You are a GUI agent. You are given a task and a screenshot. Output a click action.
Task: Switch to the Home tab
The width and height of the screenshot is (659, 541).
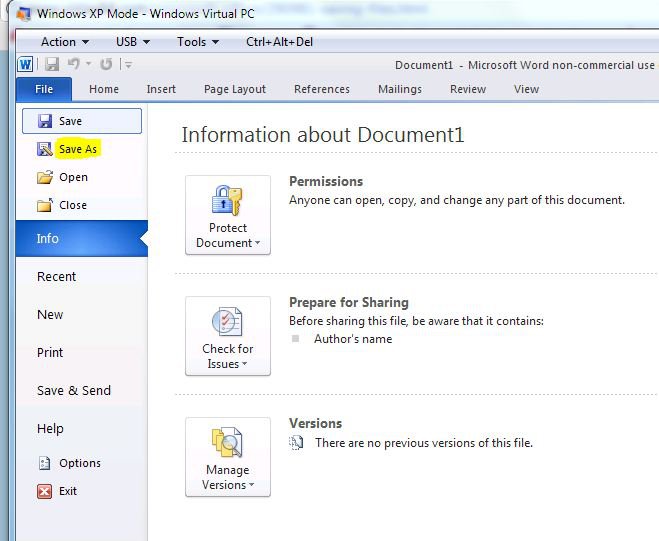tap(104, 89)
